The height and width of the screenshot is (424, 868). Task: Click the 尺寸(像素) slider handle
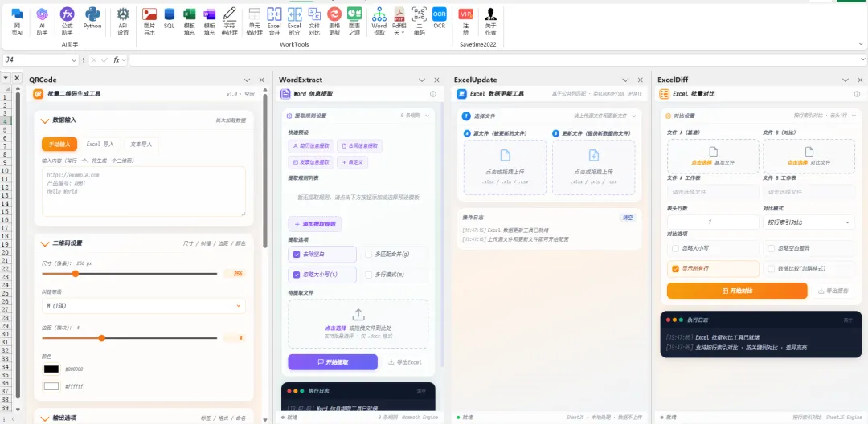click(76, 274)
